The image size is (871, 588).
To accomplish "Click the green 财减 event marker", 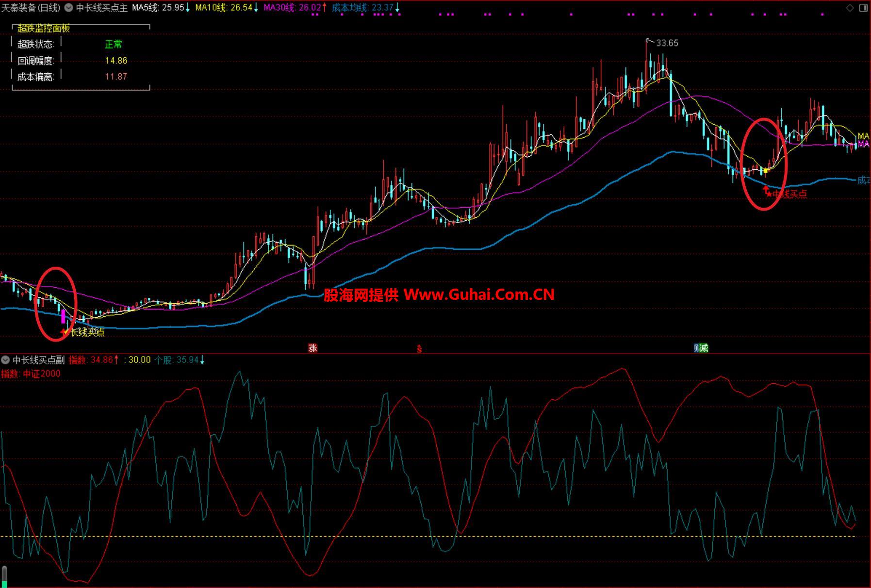I will [701, 348].
